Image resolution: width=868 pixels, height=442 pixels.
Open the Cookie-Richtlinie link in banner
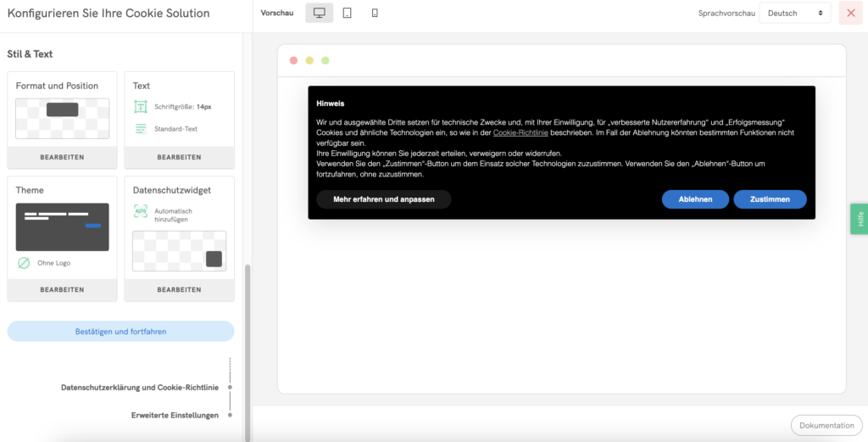[520, 133]
